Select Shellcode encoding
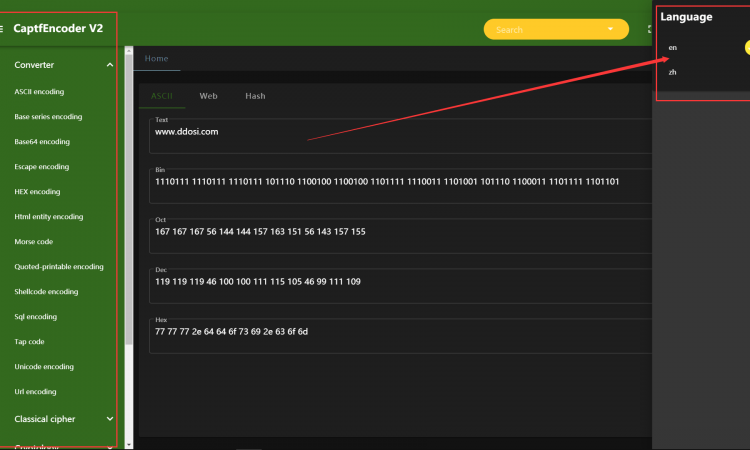Image resolution: width=750 pixels, height=450 pixels. tap(46, 292)
